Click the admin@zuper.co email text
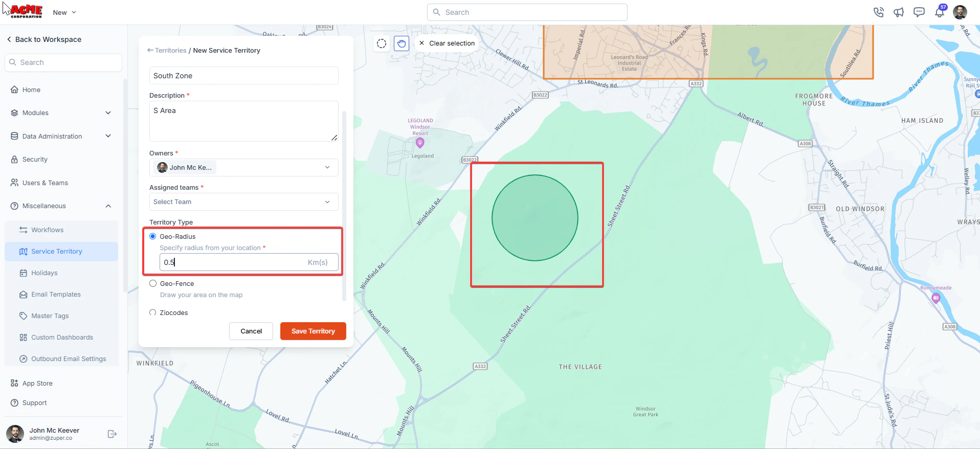The image size is (980, 449). pyautogui.click(x=51, y=438)
